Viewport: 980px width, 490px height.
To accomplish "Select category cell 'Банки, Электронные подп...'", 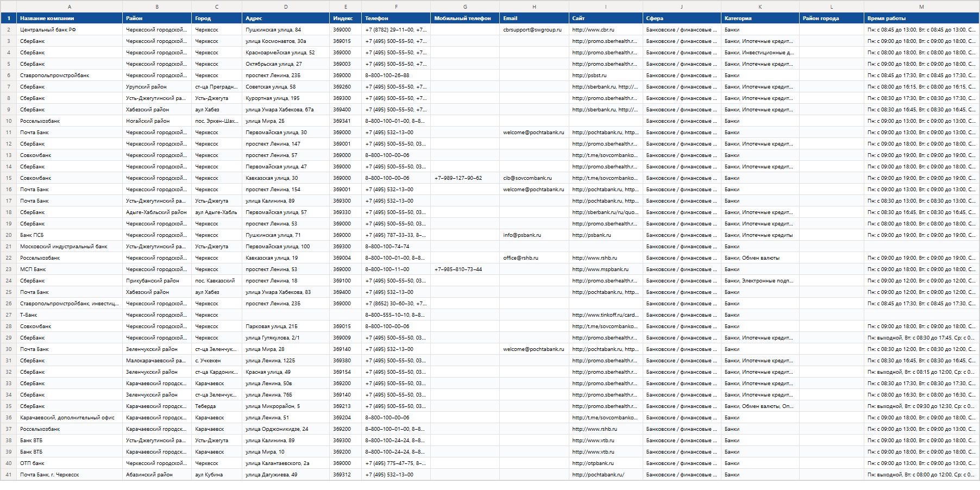I will [x=760, y=281].
